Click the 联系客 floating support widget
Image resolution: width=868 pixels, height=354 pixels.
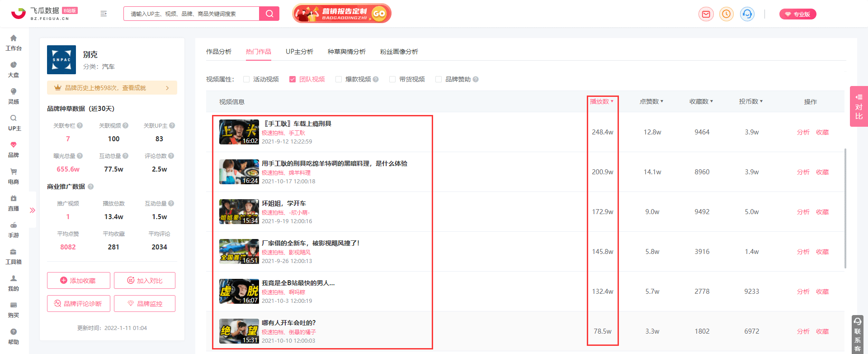coord(858,334)
